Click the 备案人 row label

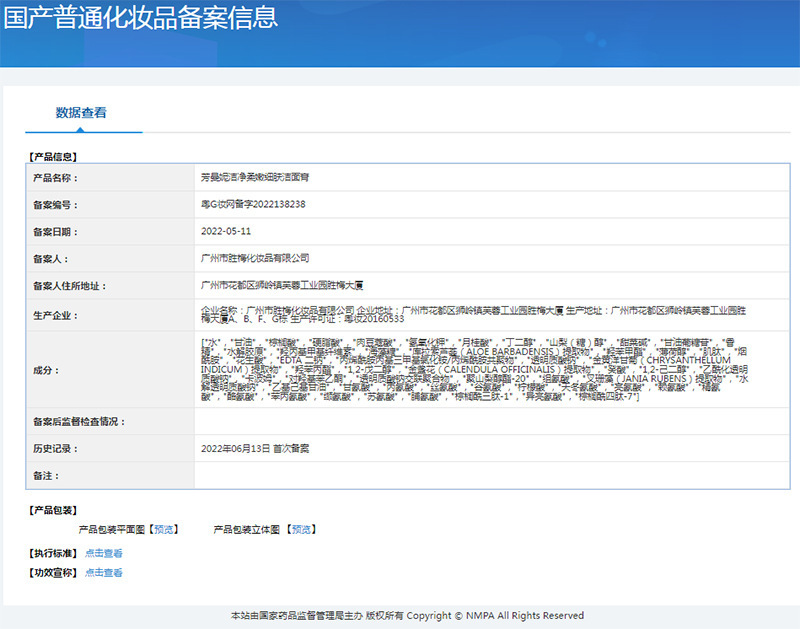[x=51, y=259]
